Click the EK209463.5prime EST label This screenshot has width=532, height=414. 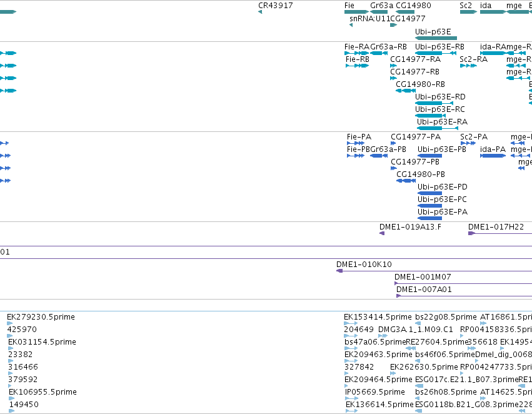[378, 355]
